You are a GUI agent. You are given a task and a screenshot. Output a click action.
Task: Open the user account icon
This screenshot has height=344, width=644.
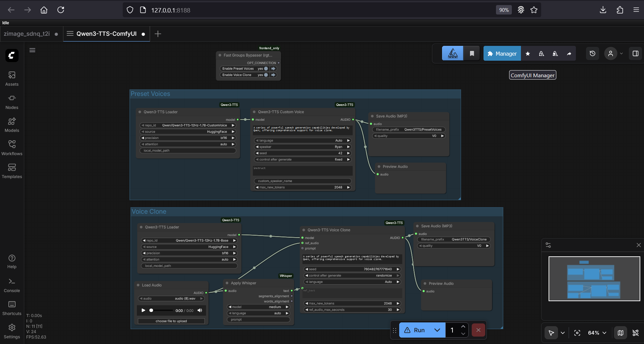tap(611, 53)
